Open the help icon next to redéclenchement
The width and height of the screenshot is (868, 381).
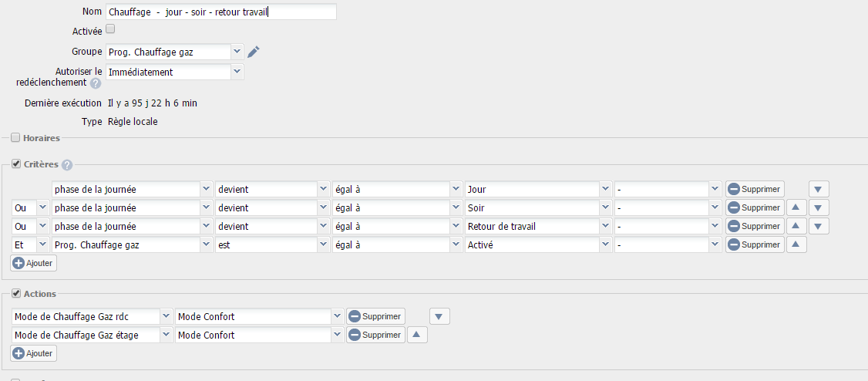pos(96,83)
